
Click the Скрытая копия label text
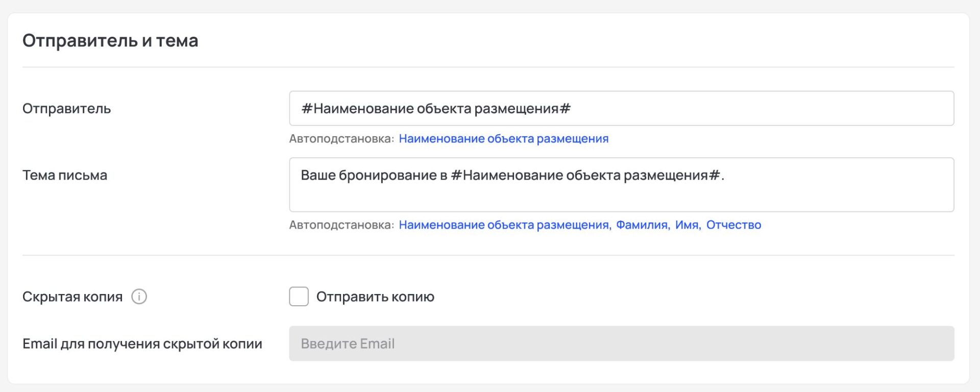tap(72, 297)
